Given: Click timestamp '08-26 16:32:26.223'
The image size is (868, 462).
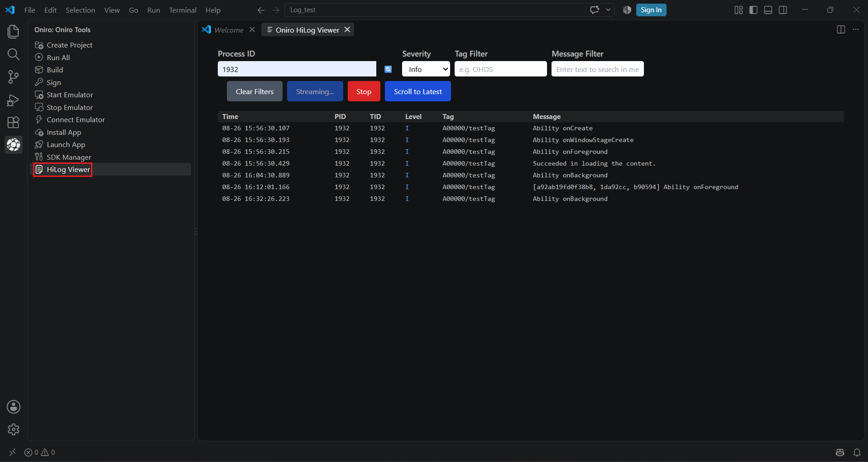Looking at the screenshot, I should (x=256, y=199).
